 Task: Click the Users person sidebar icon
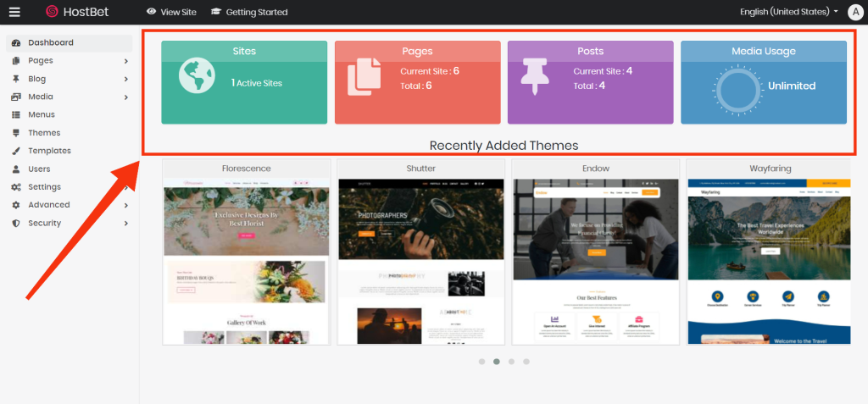[x=16, y=169]
